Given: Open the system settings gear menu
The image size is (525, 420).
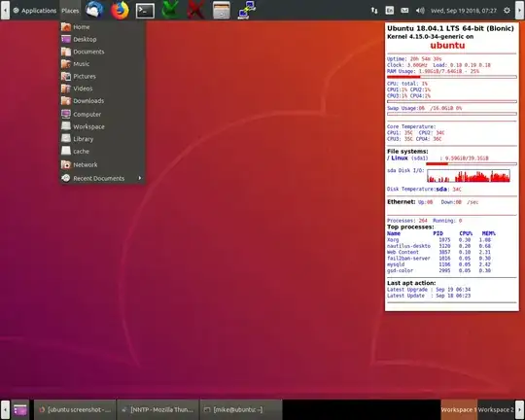Looking at the screenshot, I should [507, 11].
